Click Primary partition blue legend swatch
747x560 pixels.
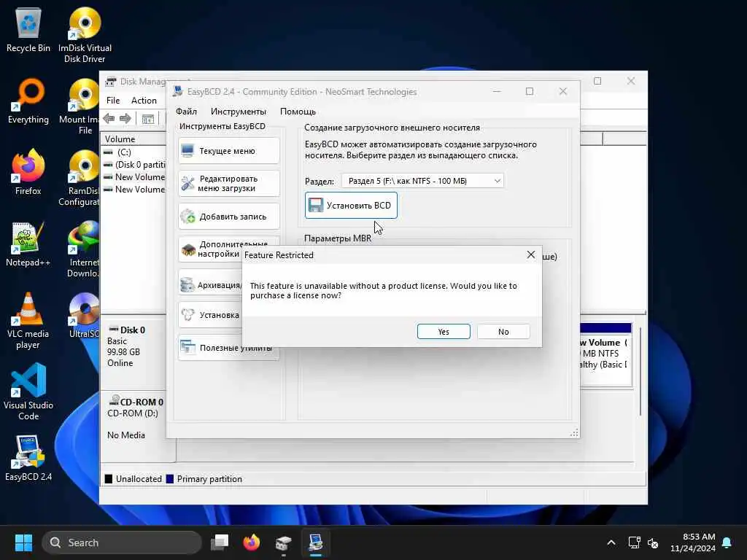(169, 479)
